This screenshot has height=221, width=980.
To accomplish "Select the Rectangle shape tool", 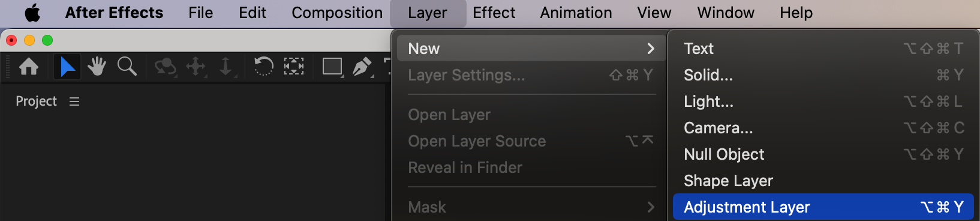I will click(x=332, y=66).
